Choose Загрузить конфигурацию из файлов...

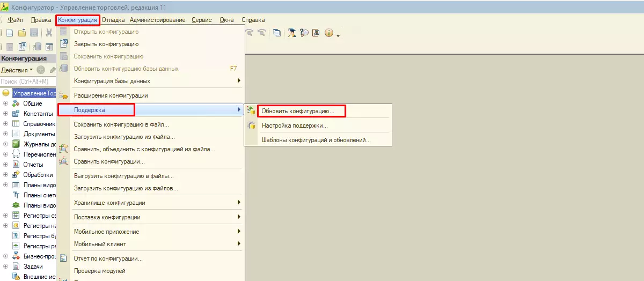(150, 188)
